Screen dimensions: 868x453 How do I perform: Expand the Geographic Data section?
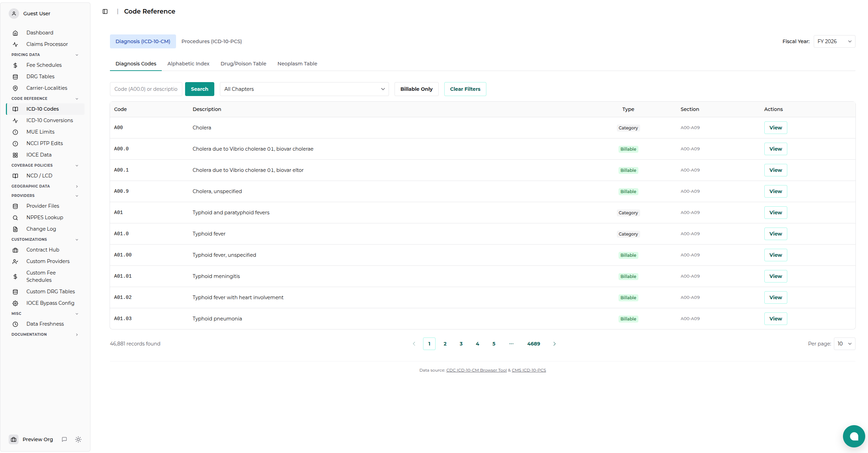click(x=45, y=186)
